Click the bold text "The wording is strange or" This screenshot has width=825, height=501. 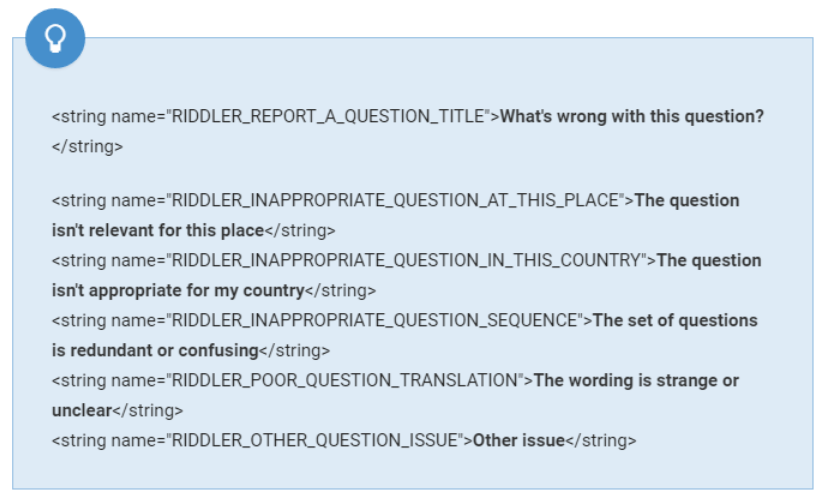637,380
